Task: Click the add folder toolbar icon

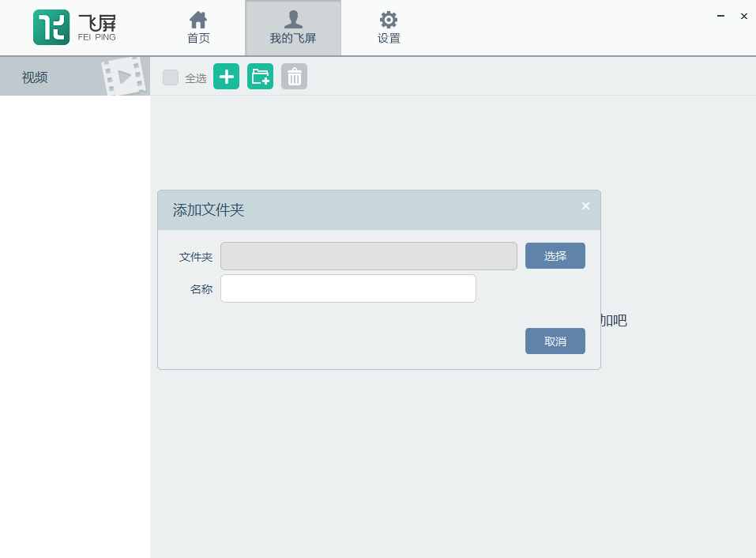Action: tap(261, 77)
